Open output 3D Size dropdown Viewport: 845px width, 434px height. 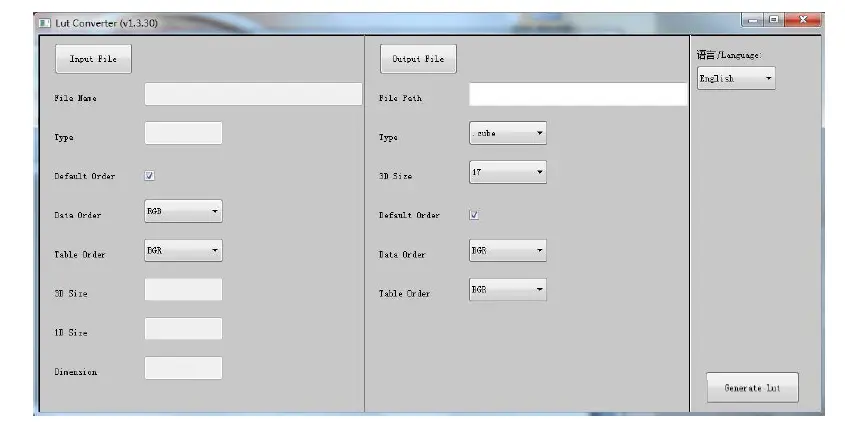pos(508,172)
